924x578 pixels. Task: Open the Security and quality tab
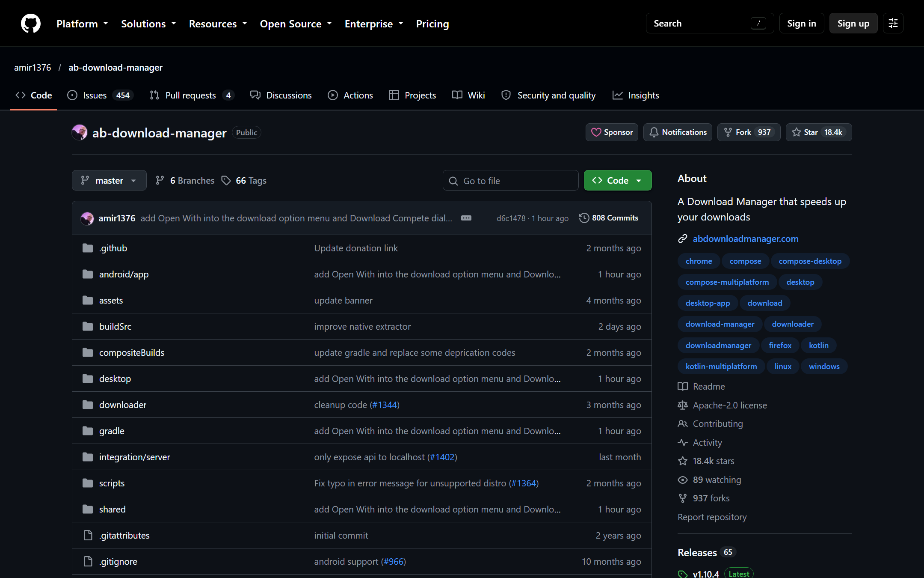coord(548,95)
